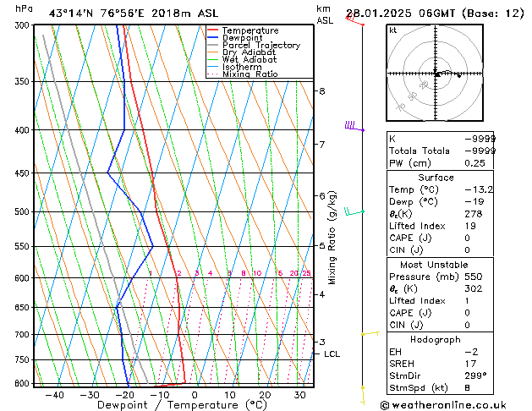
Task: Click the yellow wind barb at 700 hPa
Action: coord(370,334)
